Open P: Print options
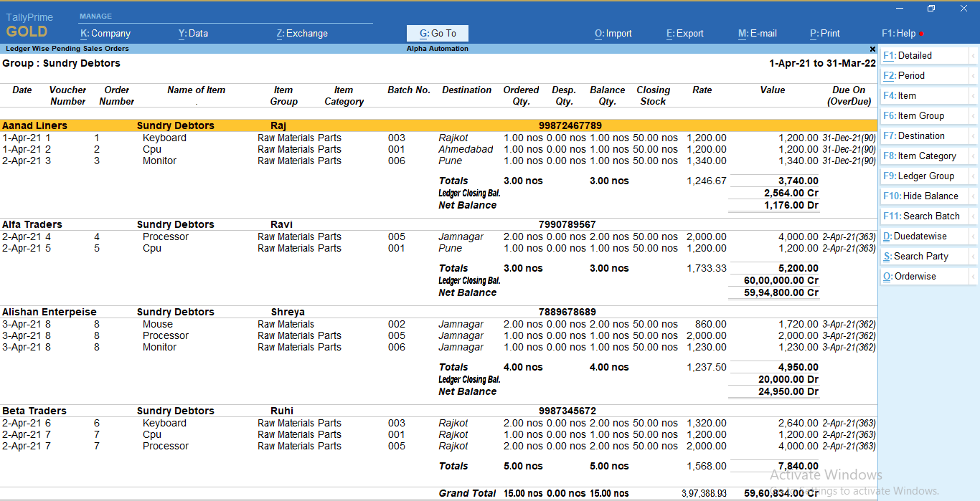Viewport: 980px width, 501px height. pos(824,33)
